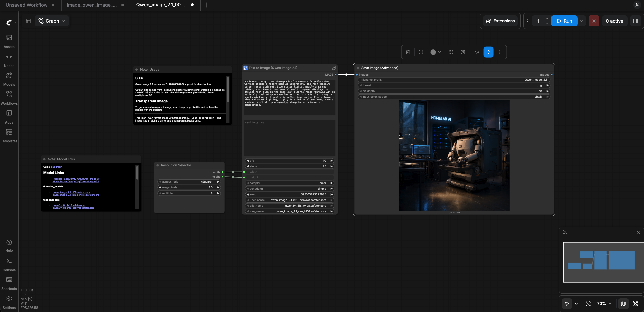The image size is (644, 312).
Task: Open the keyboard Shortcuts panel
Action: [9, 284]
